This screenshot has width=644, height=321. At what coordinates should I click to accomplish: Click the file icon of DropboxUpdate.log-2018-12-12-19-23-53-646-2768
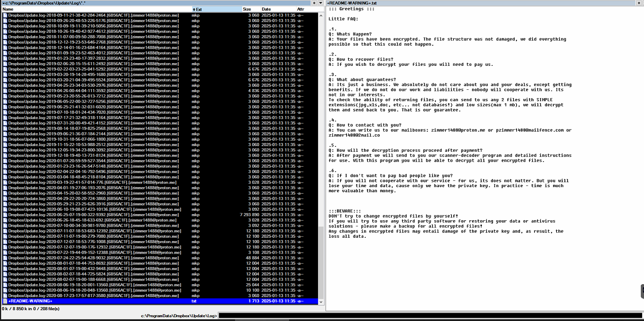click(5, 42)
